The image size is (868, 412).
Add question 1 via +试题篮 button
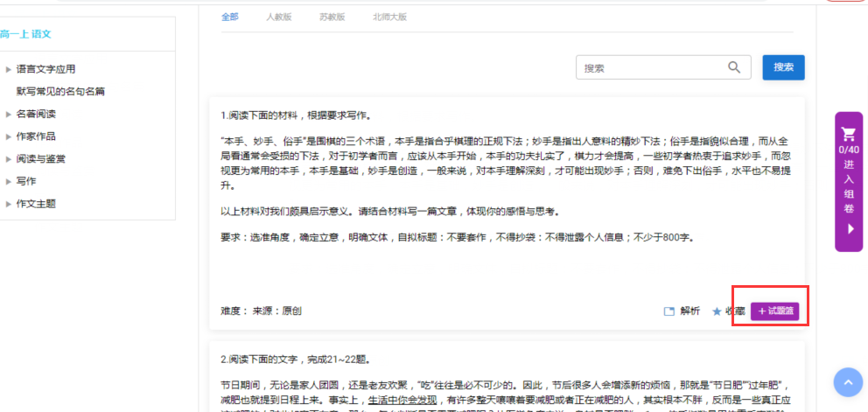(774, 311)
